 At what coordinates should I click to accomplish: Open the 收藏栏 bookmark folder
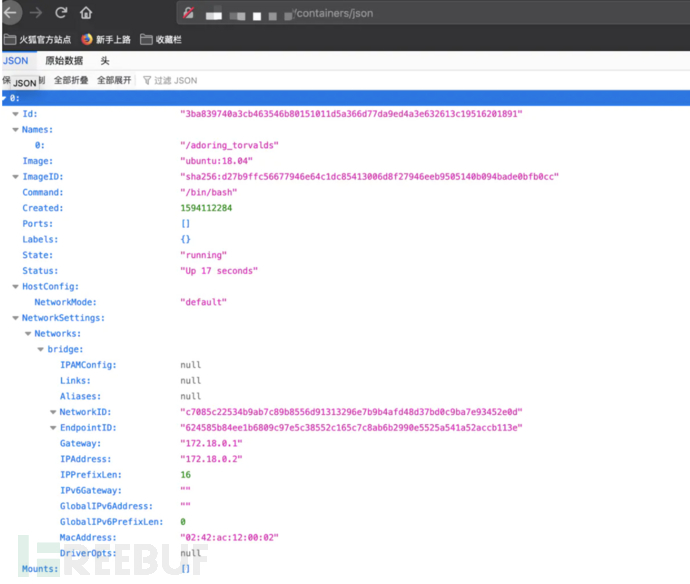click(161, 40)
